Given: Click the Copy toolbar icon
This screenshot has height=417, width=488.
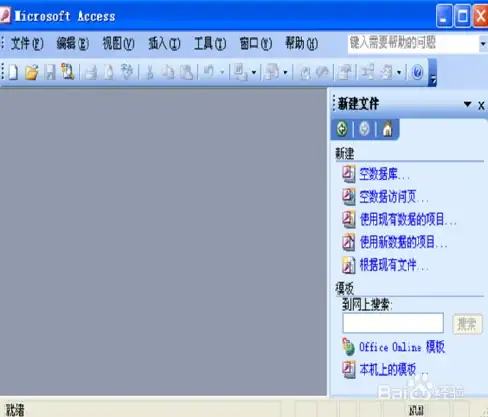Looking at the screenshot, I should 168,72.
